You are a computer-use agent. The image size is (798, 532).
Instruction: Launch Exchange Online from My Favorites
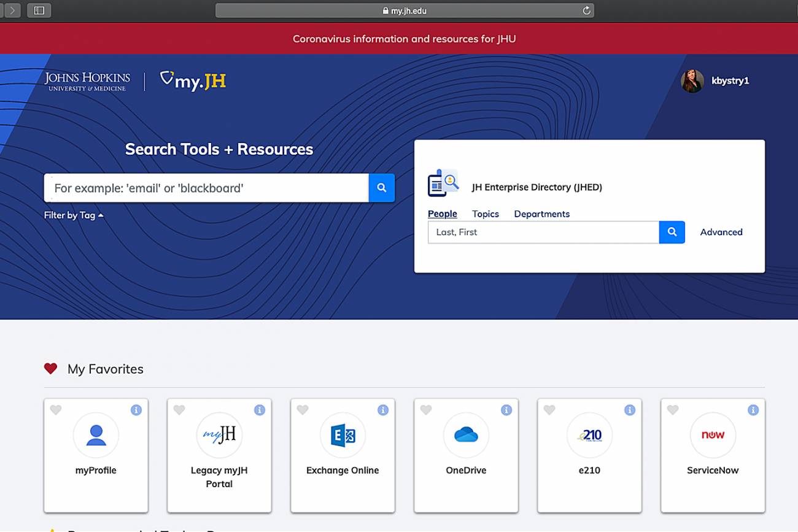(343, 435)
